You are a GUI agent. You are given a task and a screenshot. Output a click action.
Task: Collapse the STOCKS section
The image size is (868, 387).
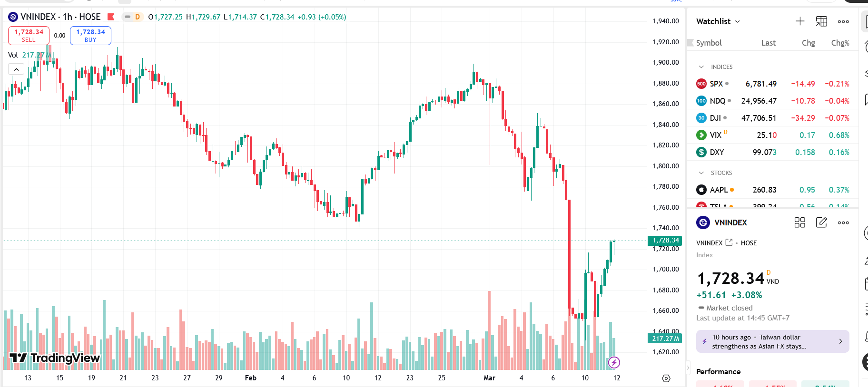[x=701, y=173]
